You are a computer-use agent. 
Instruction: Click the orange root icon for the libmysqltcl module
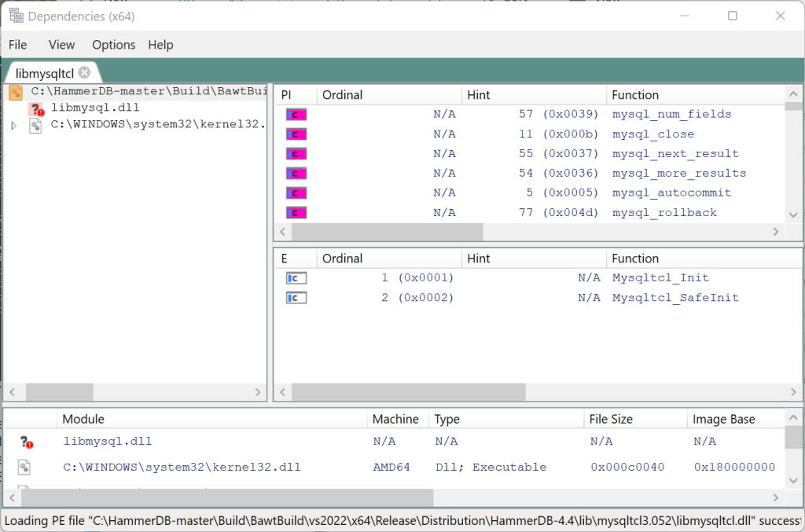tap(16, 92)
